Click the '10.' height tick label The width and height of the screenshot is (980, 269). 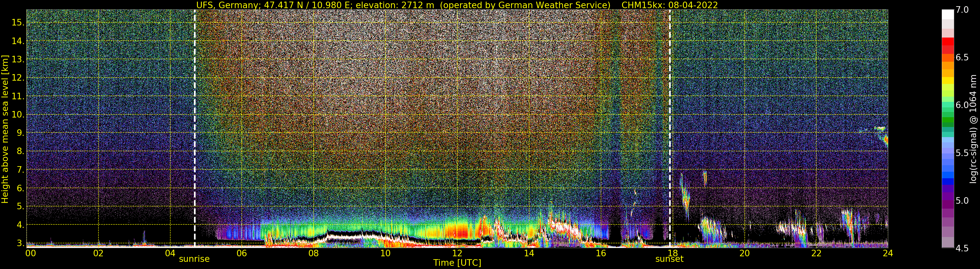coord(18,115)
